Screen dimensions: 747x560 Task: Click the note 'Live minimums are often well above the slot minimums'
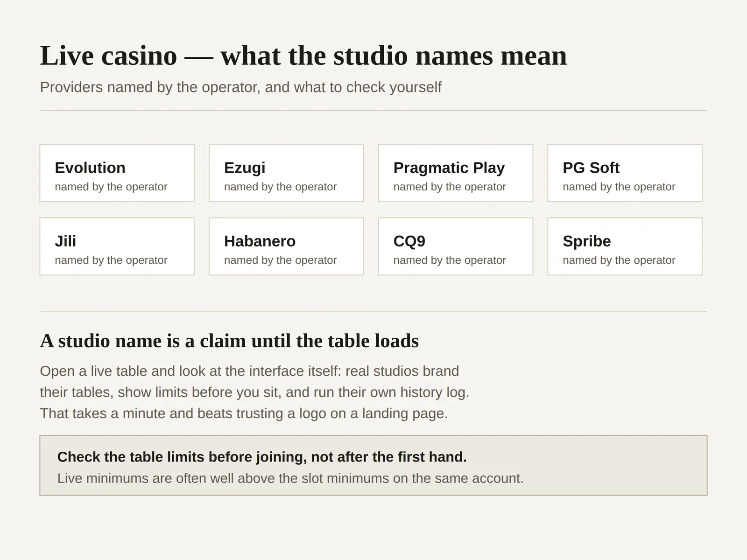pyautogui.click(x=290, y=478)
